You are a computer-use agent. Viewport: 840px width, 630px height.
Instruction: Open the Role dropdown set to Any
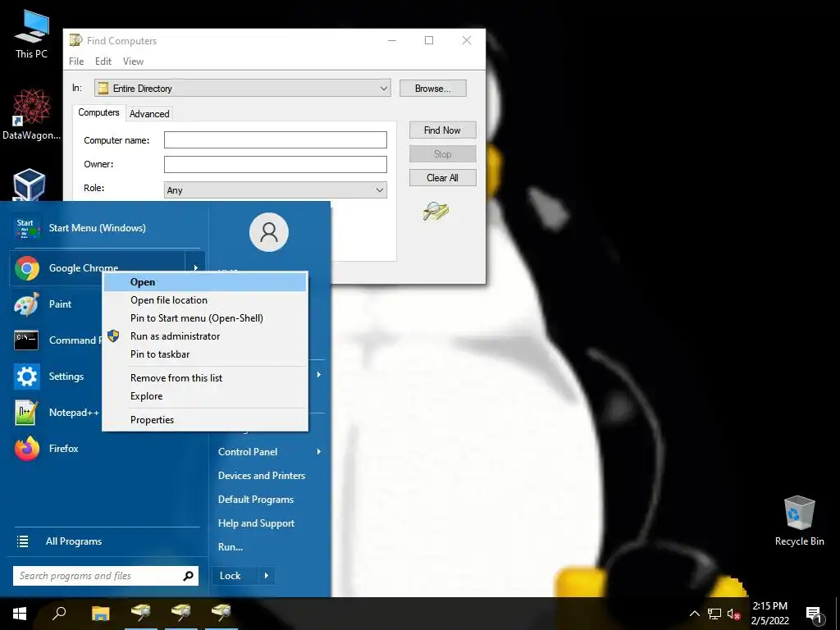(x=276, y=189)
